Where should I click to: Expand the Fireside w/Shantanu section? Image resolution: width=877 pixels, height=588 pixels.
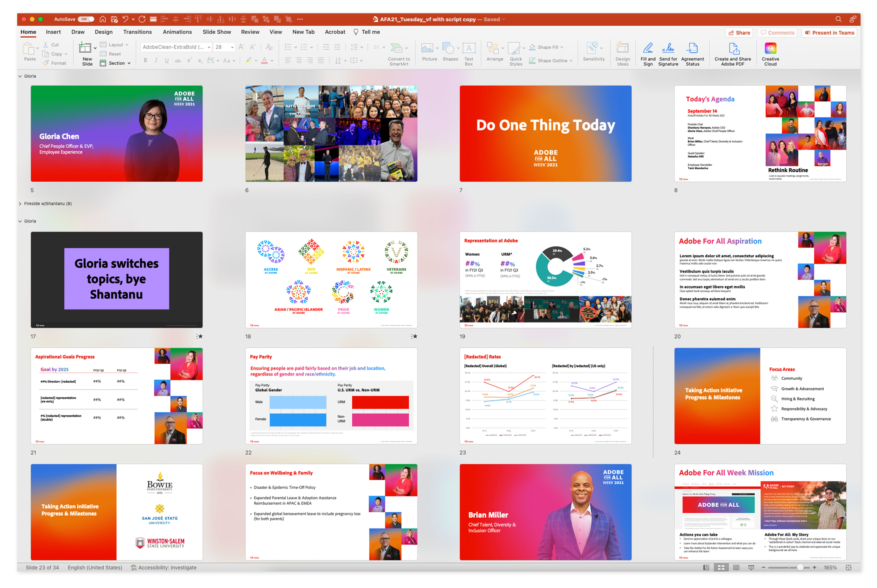[x=20, y=204]
